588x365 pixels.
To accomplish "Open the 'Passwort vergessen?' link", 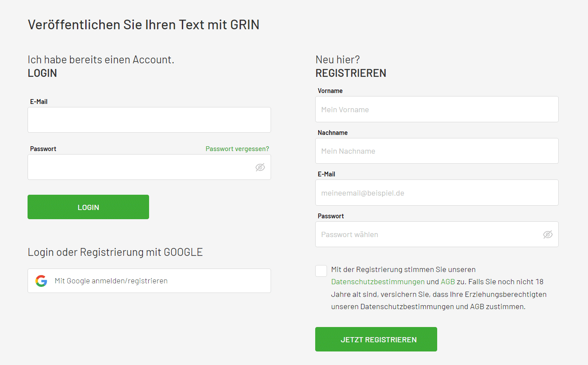I will 237,148.
